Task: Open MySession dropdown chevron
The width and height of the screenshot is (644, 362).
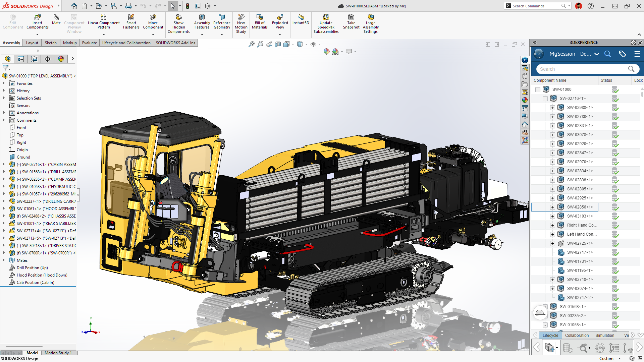Action: point(597,54)
